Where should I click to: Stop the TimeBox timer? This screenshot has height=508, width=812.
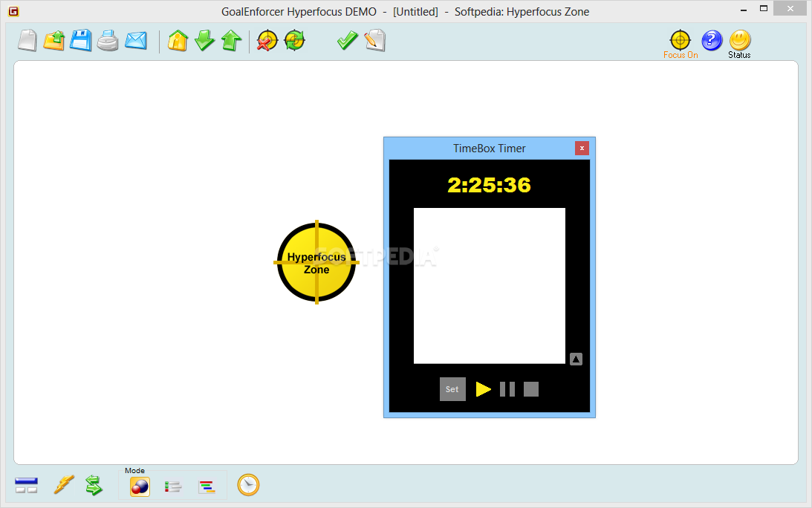(530, 389)
